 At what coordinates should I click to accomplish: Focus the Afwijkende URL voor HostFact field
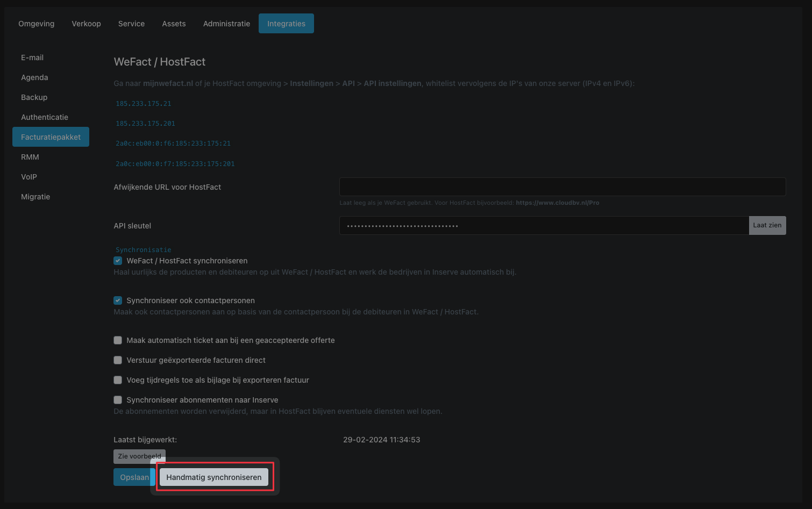pos(562,187)
